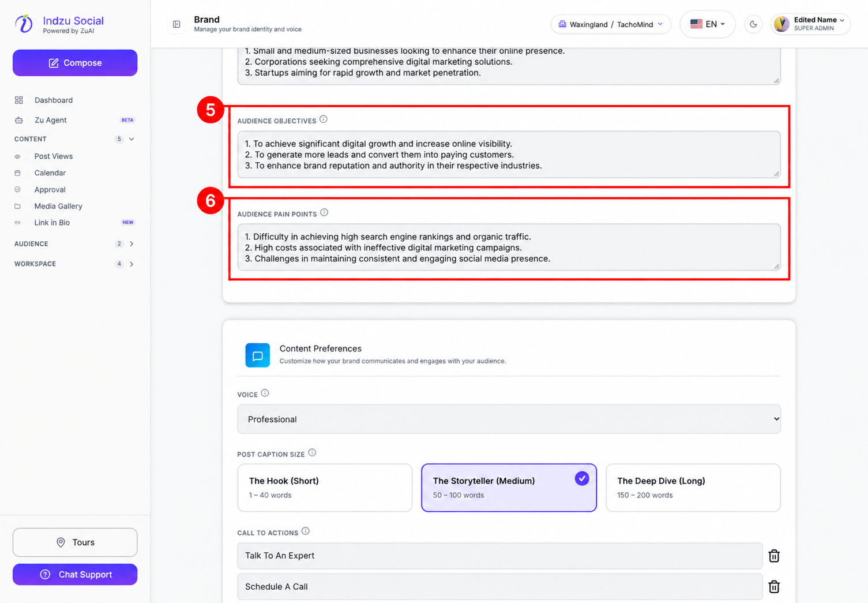The image size is (868, 603).
Task: Select The Deep Dive (Long) caption size
Action: pyautogui.click(x=693, y=488)
